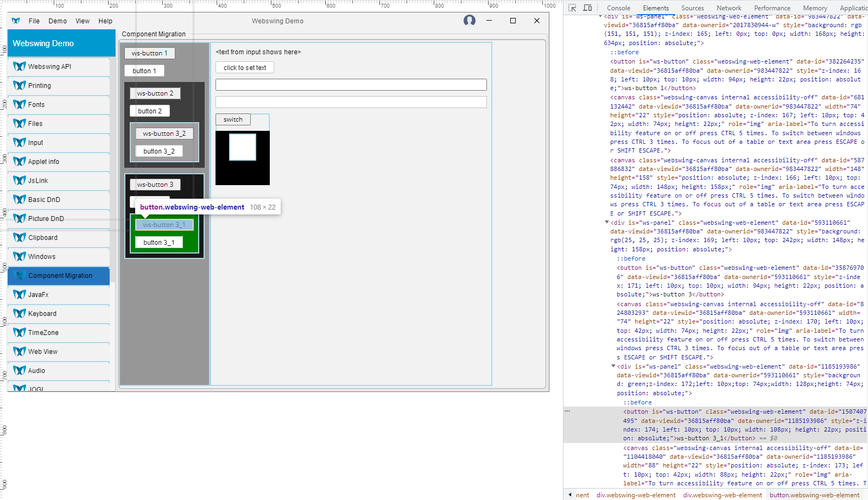Click the button 1 button
The width and height of the screenshot is (868, 500).
pyautogui.click(x=144, y=71)
